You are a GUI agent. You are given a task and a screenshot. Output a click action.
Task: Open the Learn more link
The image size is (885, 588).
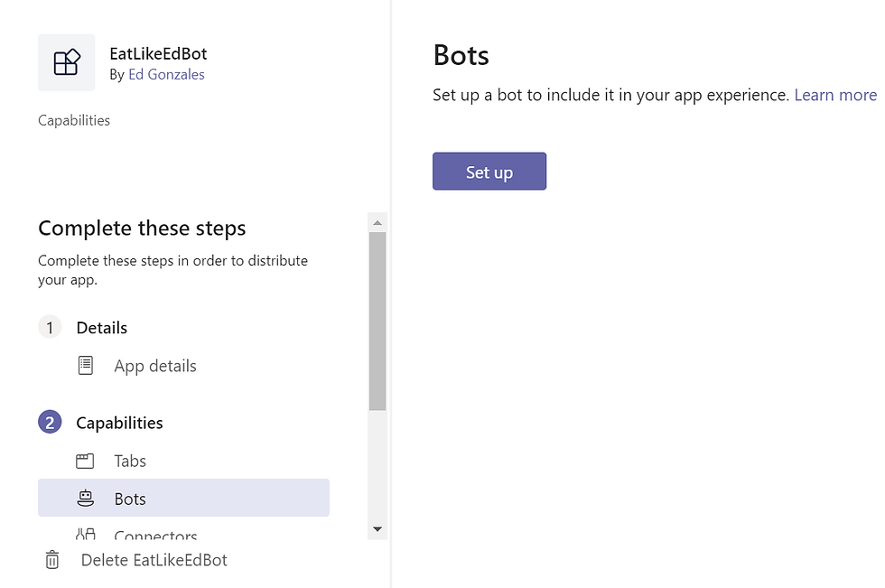835,95
